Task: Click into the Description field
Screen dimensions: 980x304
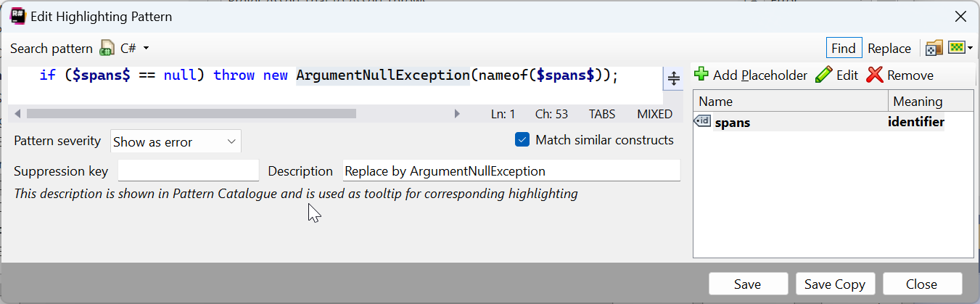Action: point(511,171)
